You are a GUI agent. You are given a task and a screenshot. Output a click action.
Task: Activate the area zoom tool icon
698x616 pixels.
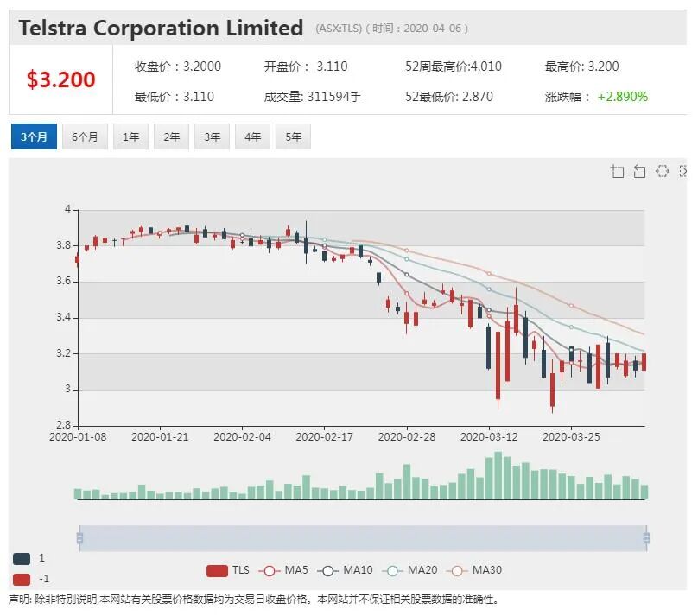pos(617,171)
